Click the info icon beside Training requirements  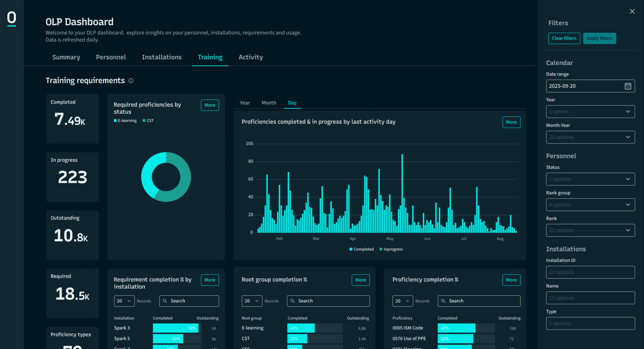(131, 81)
